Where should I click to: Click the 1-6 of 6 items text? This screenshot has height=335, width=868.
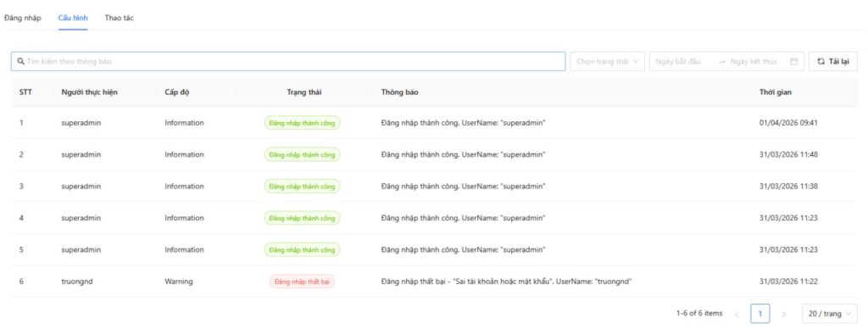(x=699, y=314)
